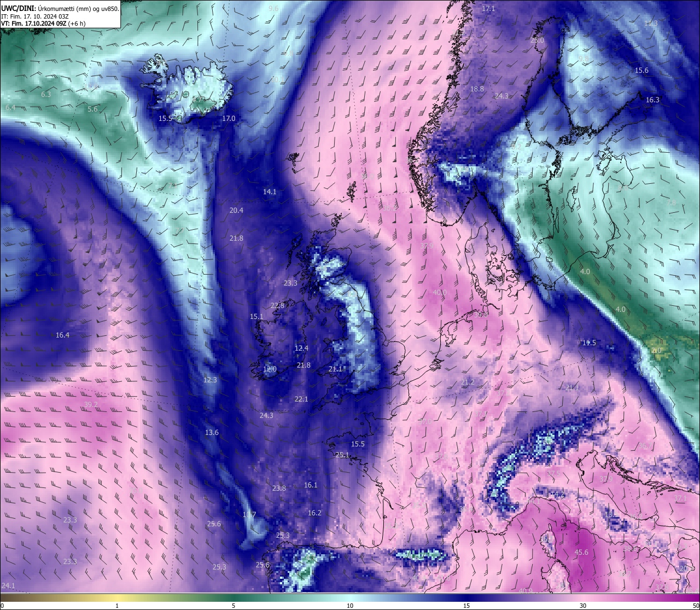Click the 1 label on color scale
Screen dimensions: 700x610
[x=117, y=606]
